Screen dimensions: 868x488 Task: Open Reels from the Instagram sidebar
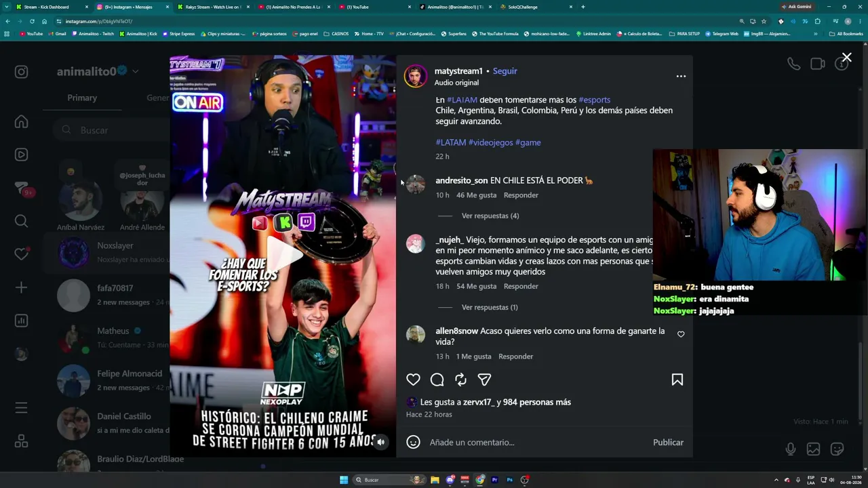22,155
